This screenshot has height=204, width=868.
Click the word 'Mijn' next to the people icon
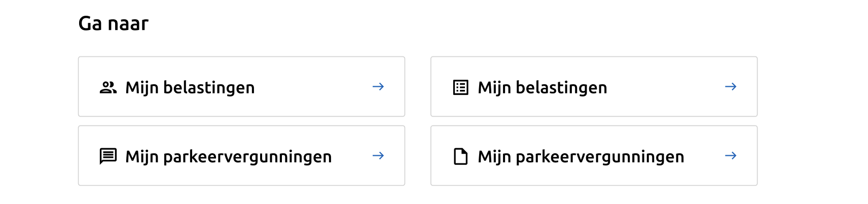click(x=141, y=88)
